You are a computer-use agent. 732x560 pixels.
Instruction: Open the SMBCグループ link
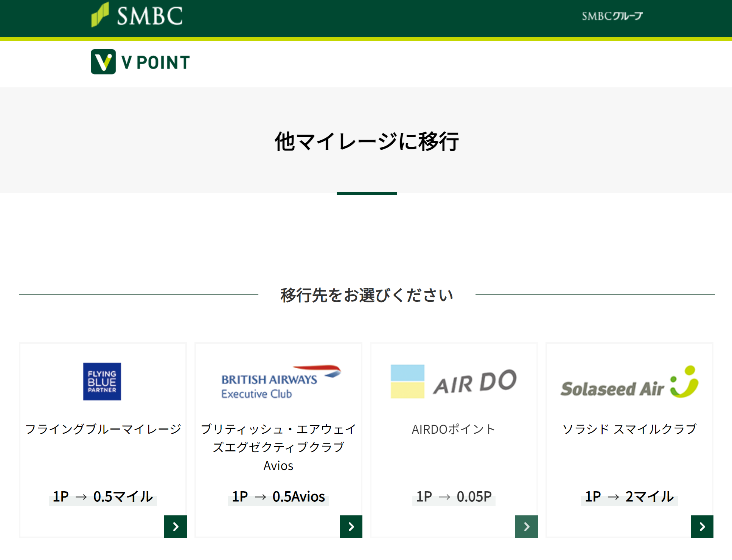click(612, 16)
